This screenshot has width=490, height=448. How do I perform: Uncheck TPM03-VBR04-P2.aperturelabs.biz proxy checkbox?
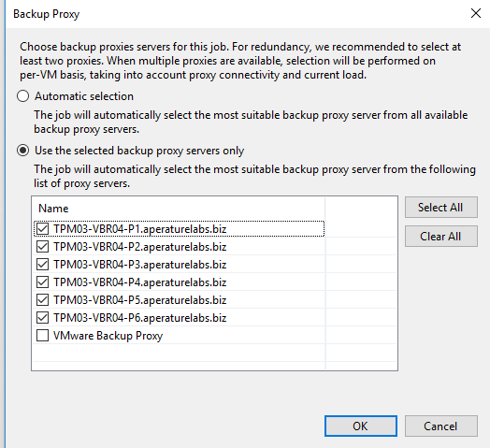pyautogui.click(x=42, y=247)
